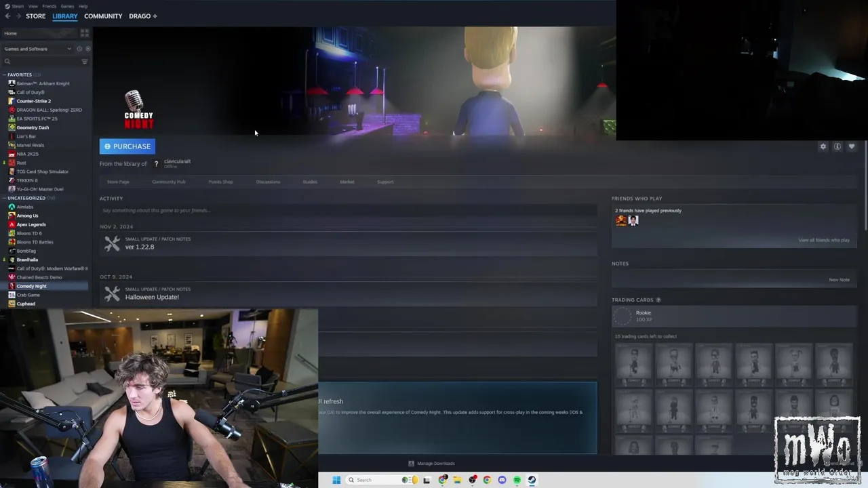
Task: Open the Community Hub tab
Action: coord(169,182)
